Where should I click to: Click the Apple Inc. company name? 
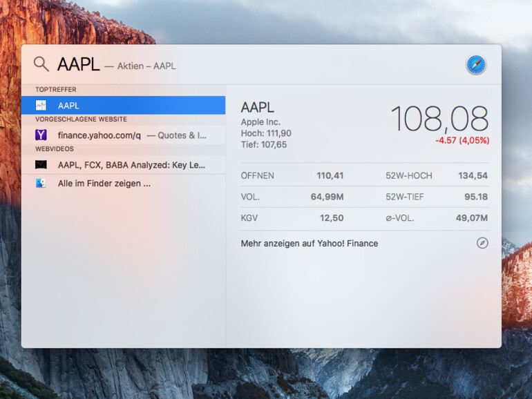[260, 122]
